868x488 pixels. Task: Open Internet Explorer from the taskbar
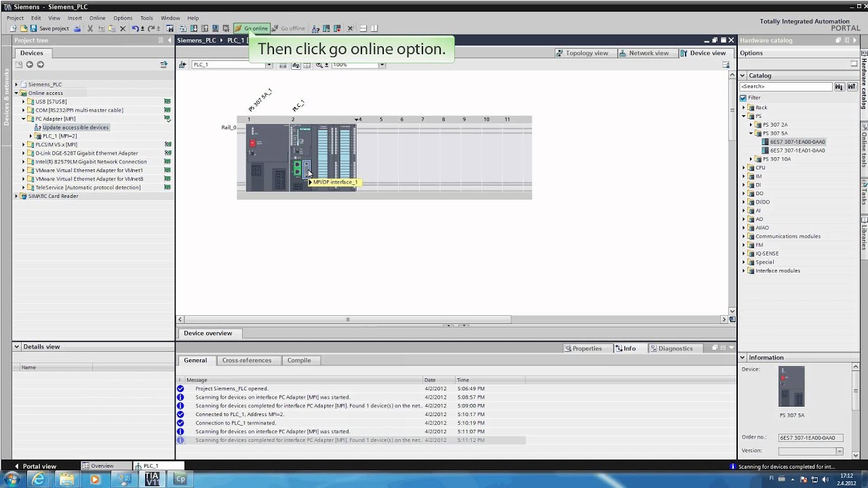point(39,479)
